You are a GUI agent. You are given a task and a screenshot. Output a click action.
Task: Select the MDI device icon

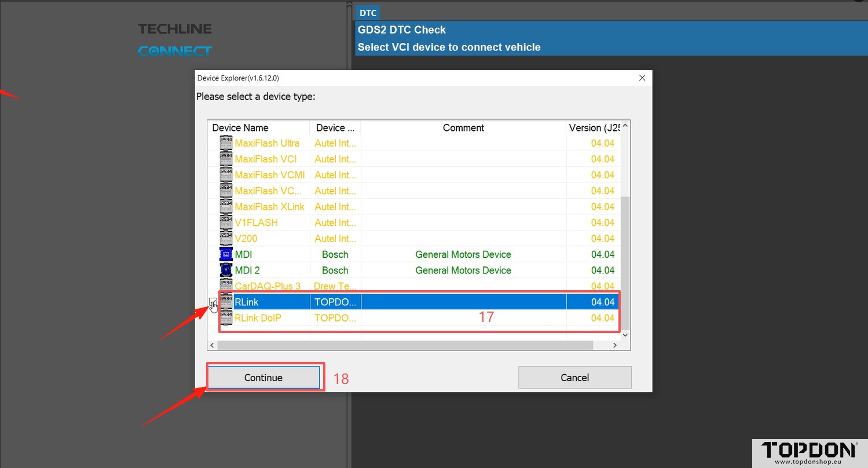point(226,254)
